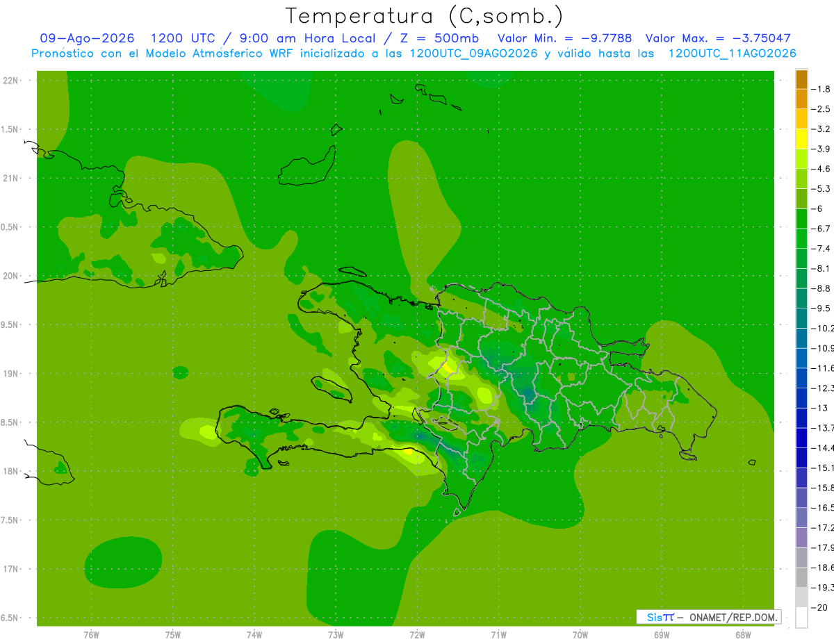Click the "-4.6" legend value
The width and height of the screenshot is (834, 644).
822,169
